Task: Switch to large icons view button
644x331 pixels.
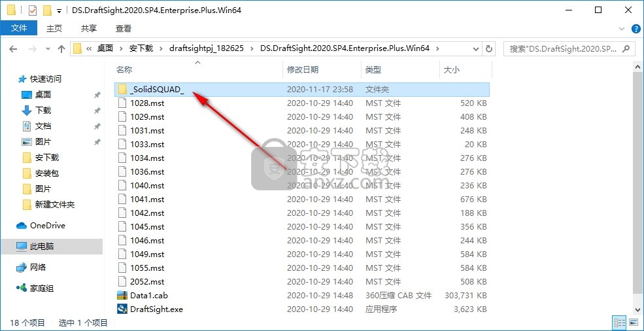Action: tap(634, 322)
